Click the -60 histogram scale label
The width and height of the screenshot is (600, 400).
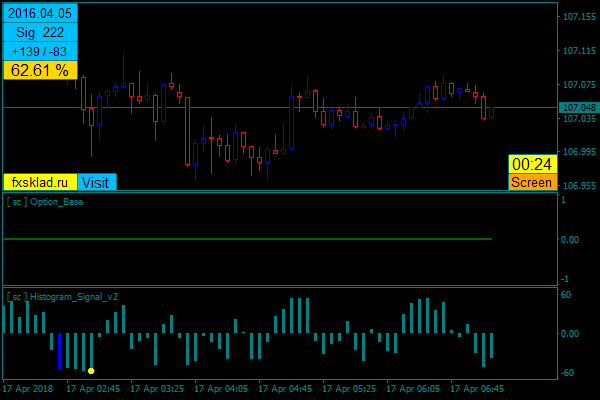[x=567, y=373]
